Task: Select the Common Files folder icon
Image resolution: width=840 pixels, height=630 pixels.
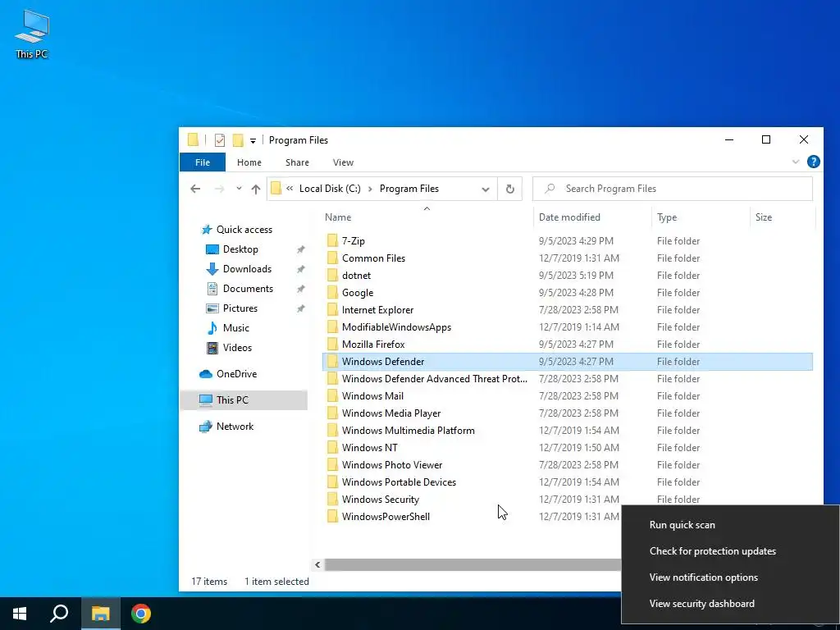Action: [x=332, y=258]
